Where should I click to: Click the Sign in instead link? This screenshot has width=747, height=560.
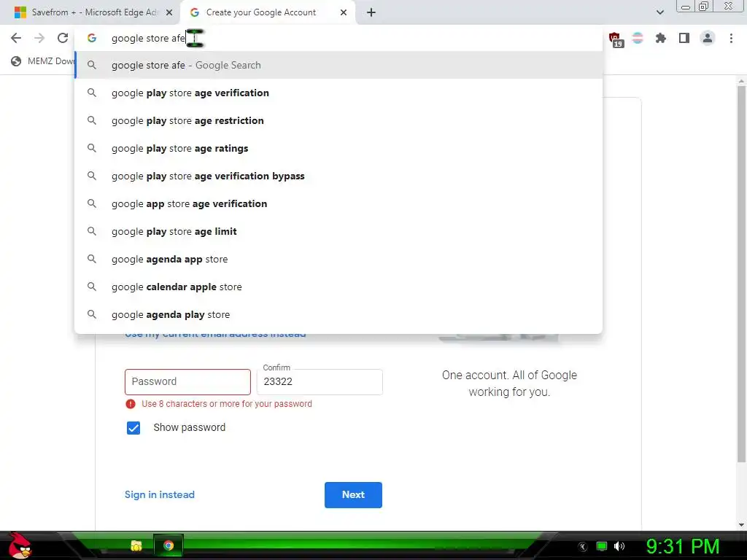click(x=160, y=495)
